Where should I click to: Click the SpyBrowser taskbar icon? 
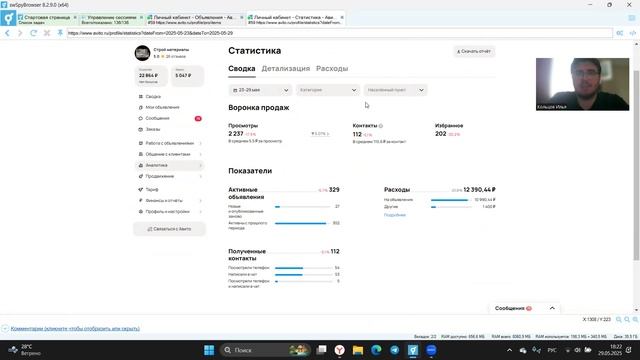click(413, 350)
